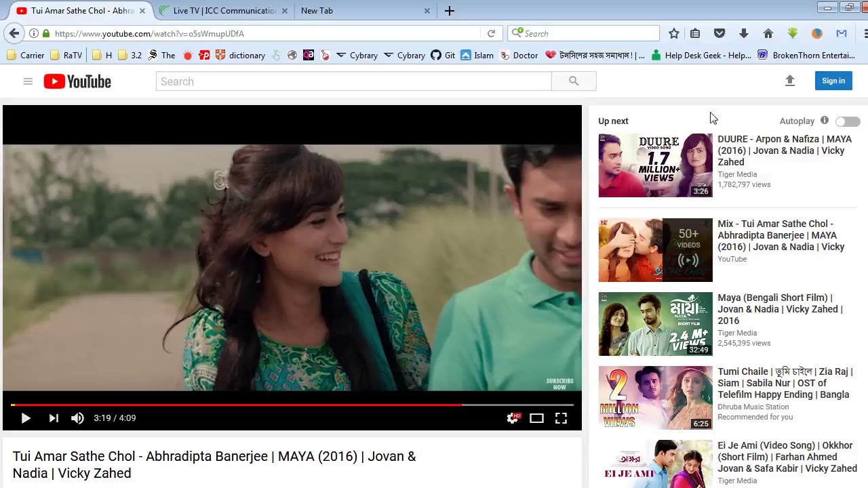This screenshot has width=868, height=488.
Task: Enter full screen mode
Action: point(561,418)
